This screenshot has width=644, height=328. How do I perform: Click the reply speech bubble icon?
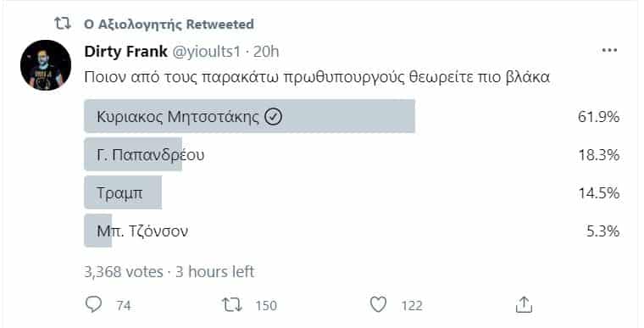click(93, 304)
